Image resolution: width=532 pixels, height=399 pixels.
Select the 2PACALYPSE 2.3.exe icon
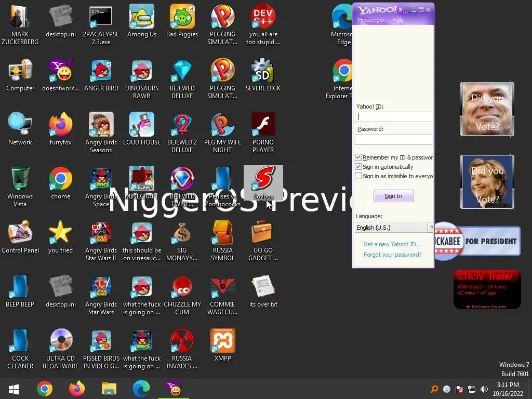(x=101, y=24)
